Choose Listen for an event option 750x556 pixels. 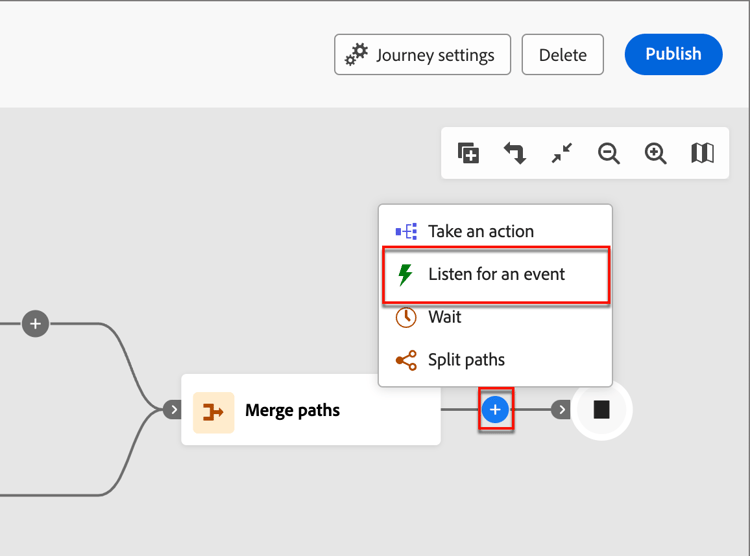click(x=496, y=274)
